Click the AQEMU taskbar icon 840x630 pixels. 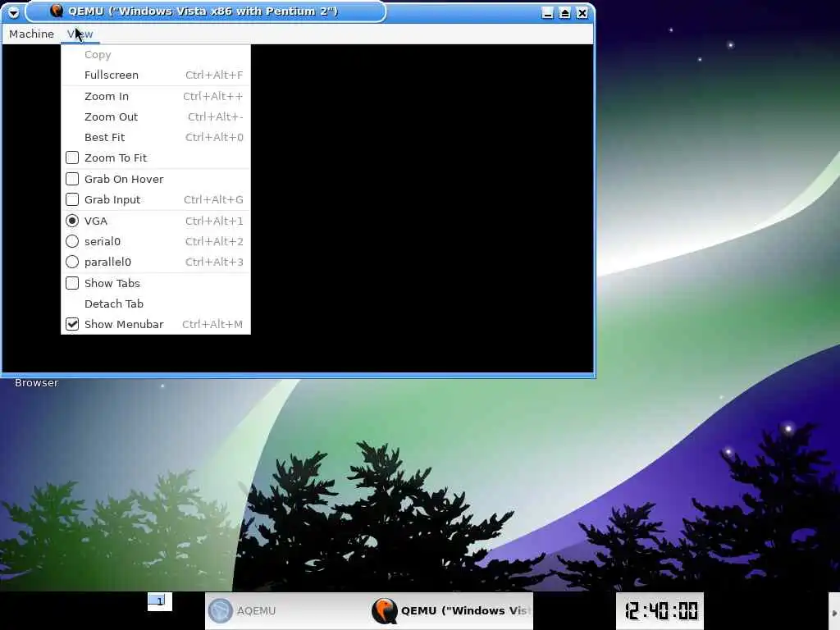220,610
